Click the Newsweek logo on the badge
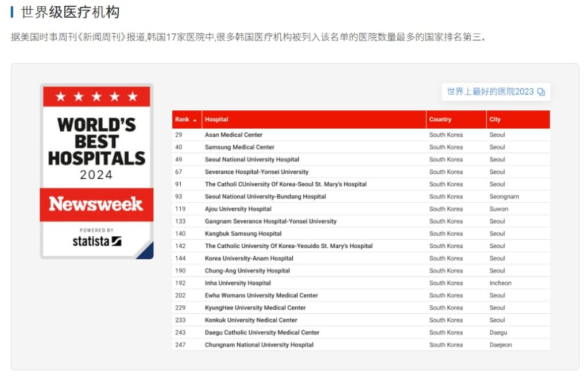The image size is (588, 376). click(96, 204)
